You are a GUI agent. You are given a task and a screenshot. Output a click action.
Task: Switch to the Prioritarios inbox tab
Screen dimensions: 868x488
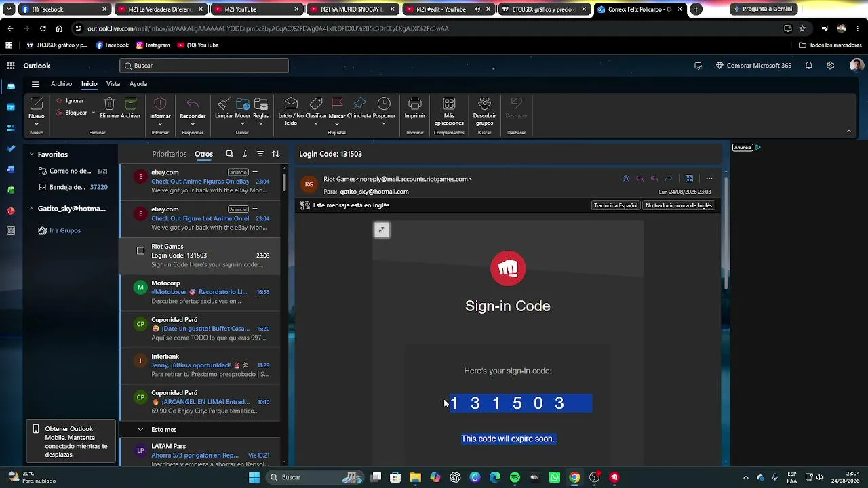[170, 154]
